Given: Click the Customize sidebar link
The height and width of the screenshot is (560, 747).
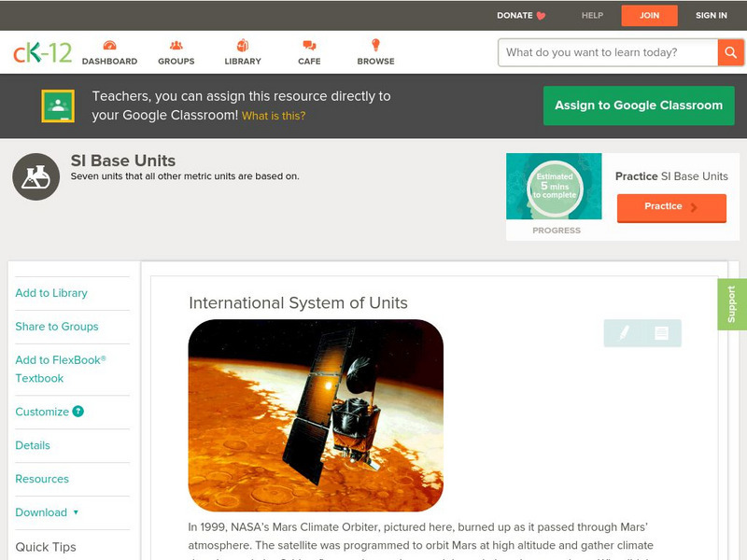Looking at the screenshot, I should [x=42, y=412].
